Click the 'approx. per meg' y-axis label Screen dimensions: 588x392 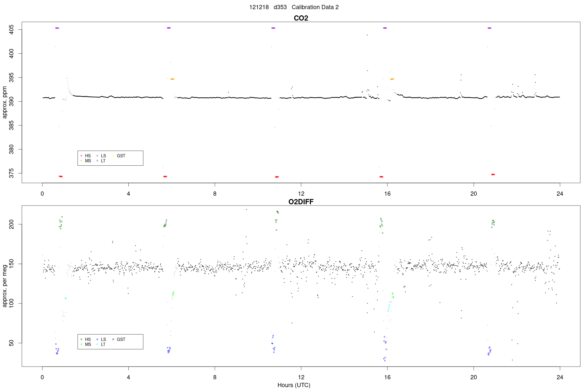tap(5, 286)
